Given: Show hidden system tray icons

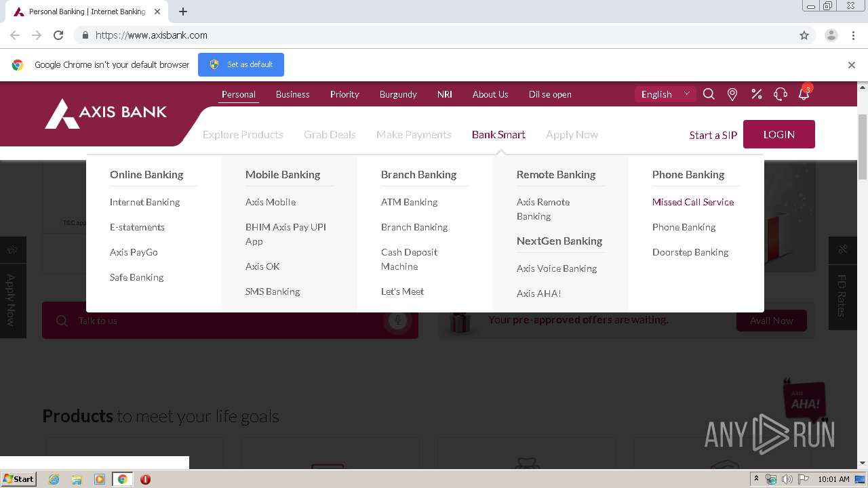Looking at the screenshot, I should coord(756,479).
